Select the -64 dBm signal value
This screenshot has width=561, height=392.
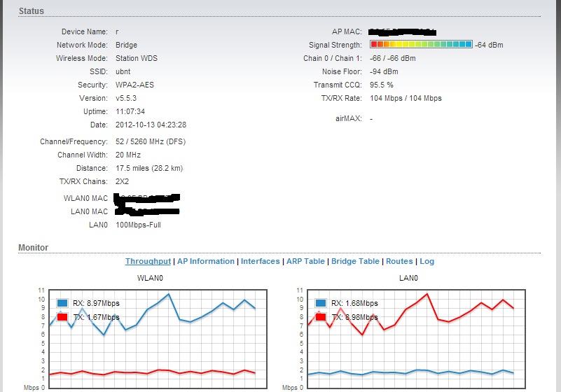pyautogui.click(x=489, y=45)
